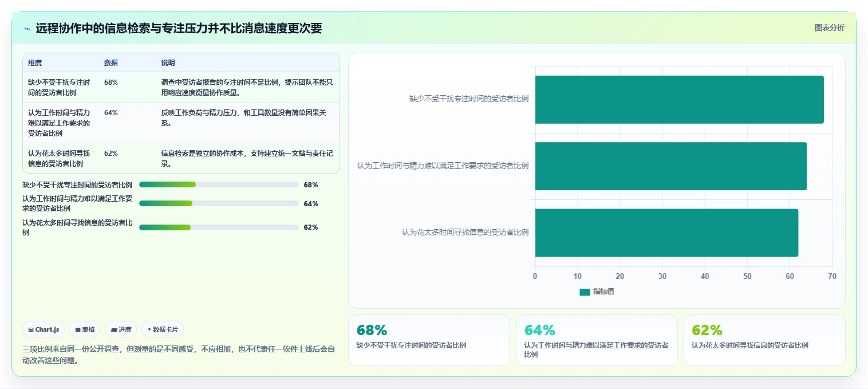Viewport: 868px width, 389px height.
Task: Select table row name 缺少不受干扰专注时间的受访者比例
Action: [x=59, y=88]
